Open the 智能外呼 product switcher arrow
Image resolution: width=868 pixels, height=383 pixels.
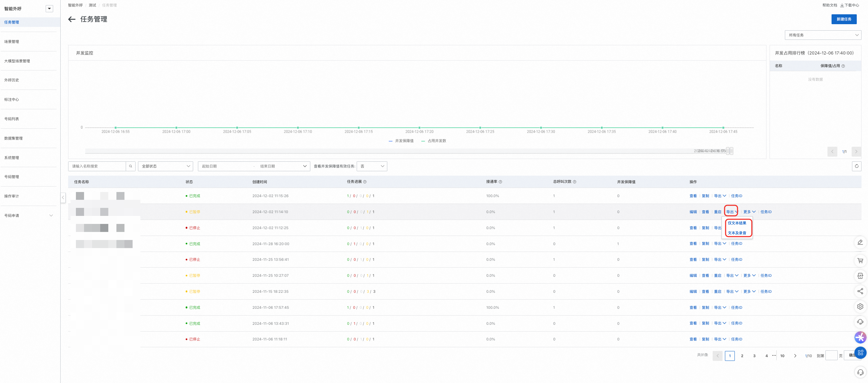pos(49,9)
